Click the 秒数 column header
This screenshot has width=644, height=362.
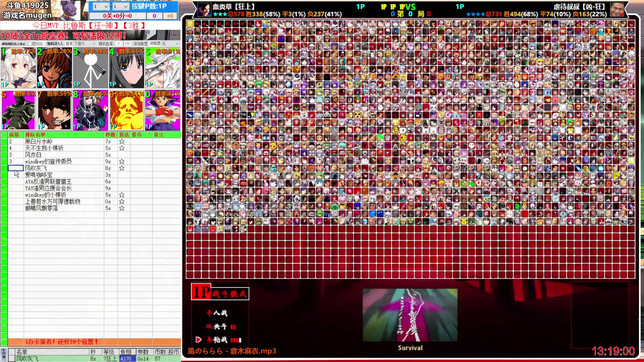[x=110, y=135]
